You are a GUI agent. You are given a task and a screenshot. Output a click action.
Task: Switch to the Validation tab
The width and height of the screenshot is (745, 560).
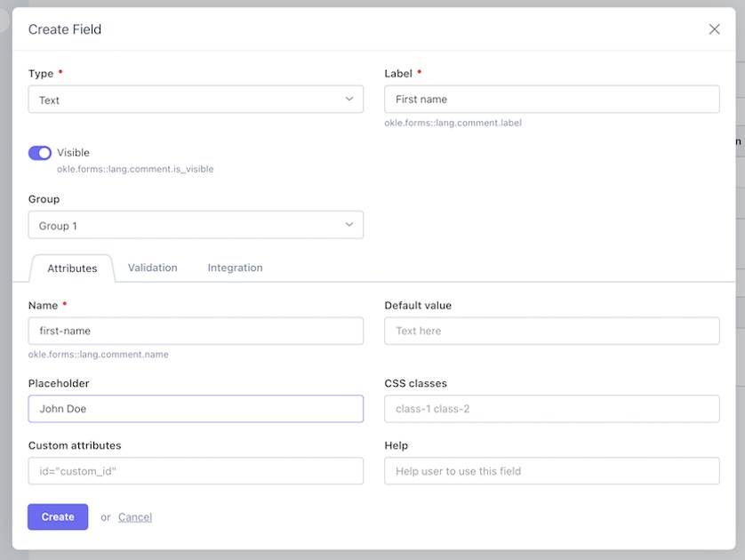(152, 268)
